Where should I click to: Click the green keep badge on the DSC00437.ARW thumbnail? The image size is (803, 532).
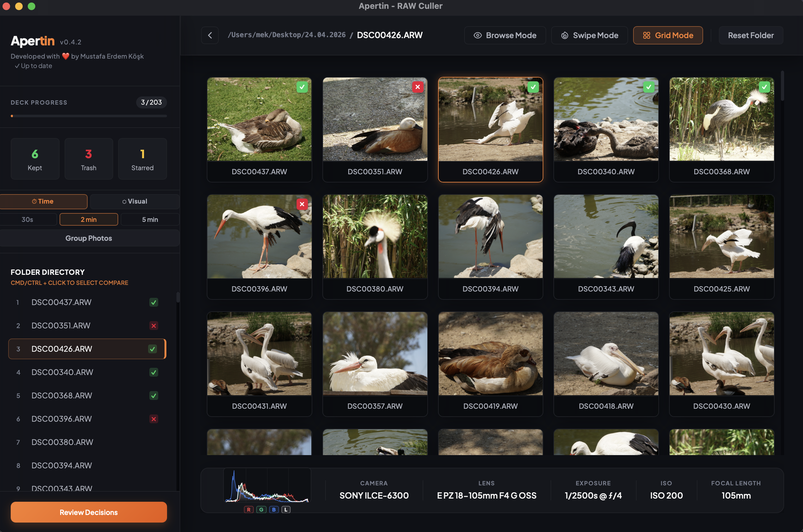(x=302, y=87)
